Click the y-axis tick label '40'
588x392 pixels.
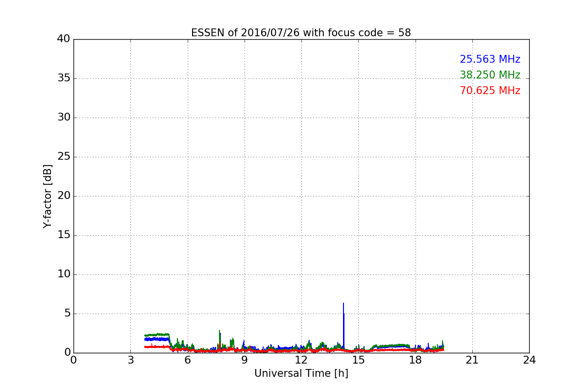(64, 39)
